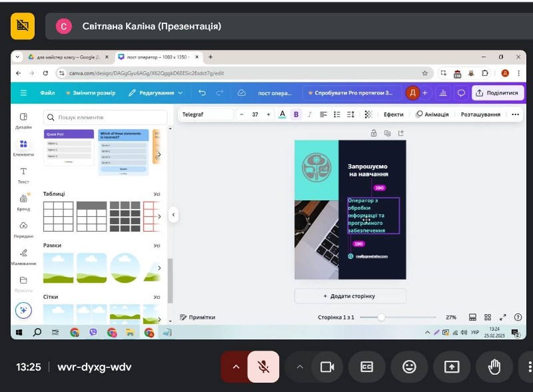Viewport: 533px width, 392px height.
Task: Click the Пошук елементів search field
Action: coord(107,117)
